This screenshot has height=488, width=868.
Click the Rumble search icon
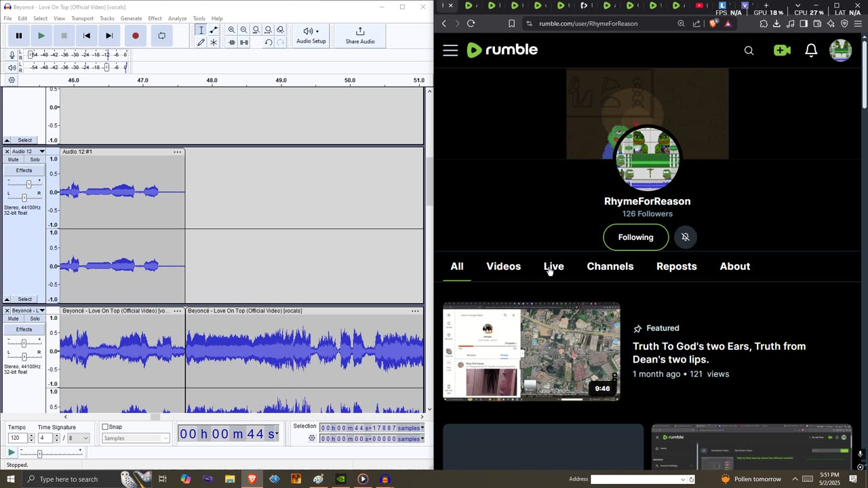[x=749, y=50]
